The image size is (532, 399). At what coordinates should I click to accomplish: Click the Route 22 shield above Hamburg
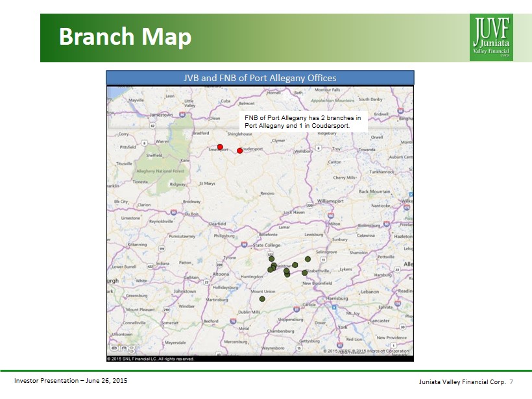coord(397,270)
